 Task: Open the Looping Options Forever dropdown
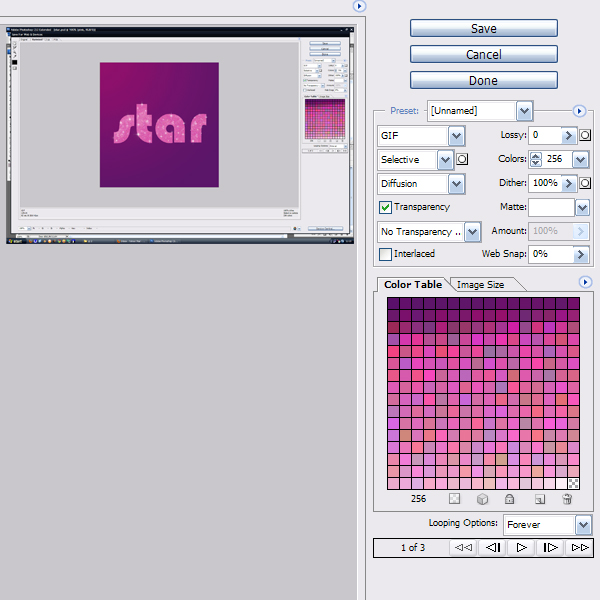583,525
